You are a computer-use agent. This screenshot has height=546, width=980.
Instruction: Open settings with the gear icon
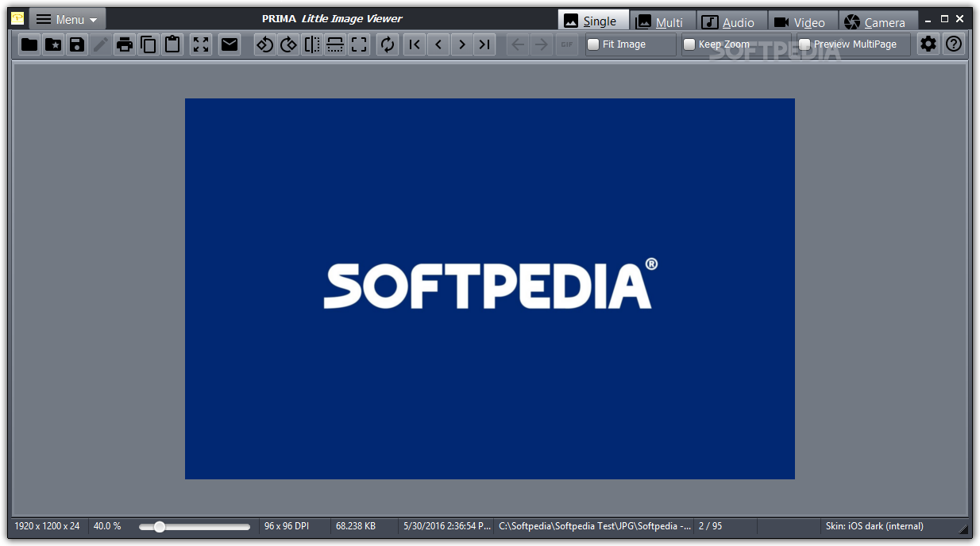[928, 44]
